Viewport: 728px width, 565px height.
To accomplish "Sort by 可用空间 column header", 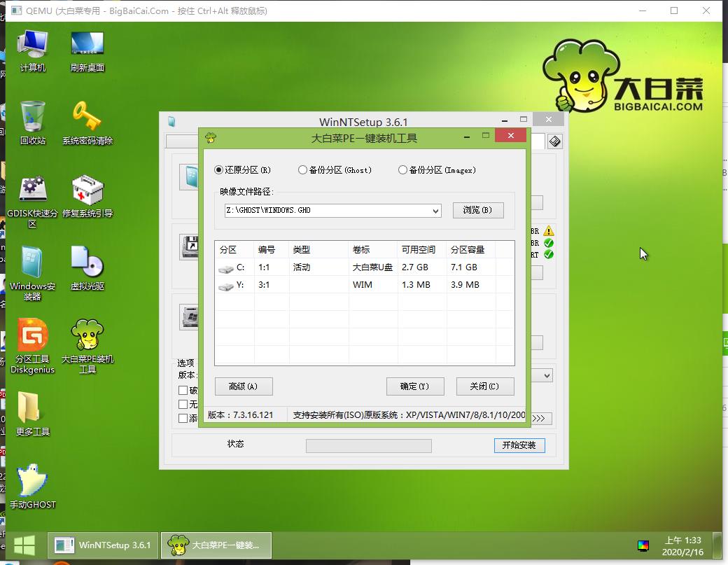I will click(421, 250).
